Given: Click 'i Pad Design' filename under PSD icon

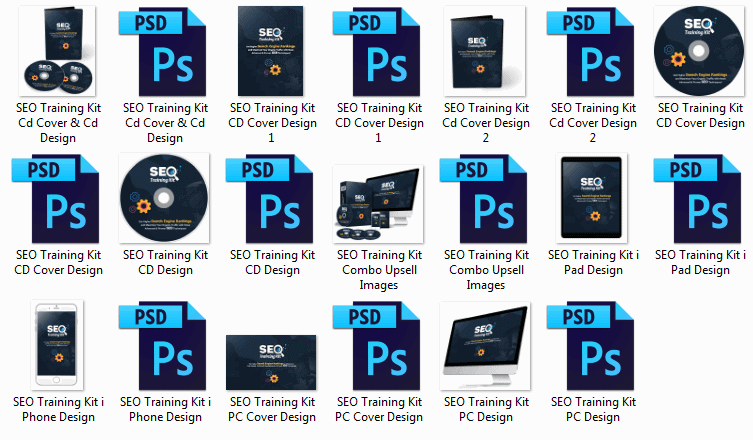Looking at the screenshot, I should [x=700, y=262].
